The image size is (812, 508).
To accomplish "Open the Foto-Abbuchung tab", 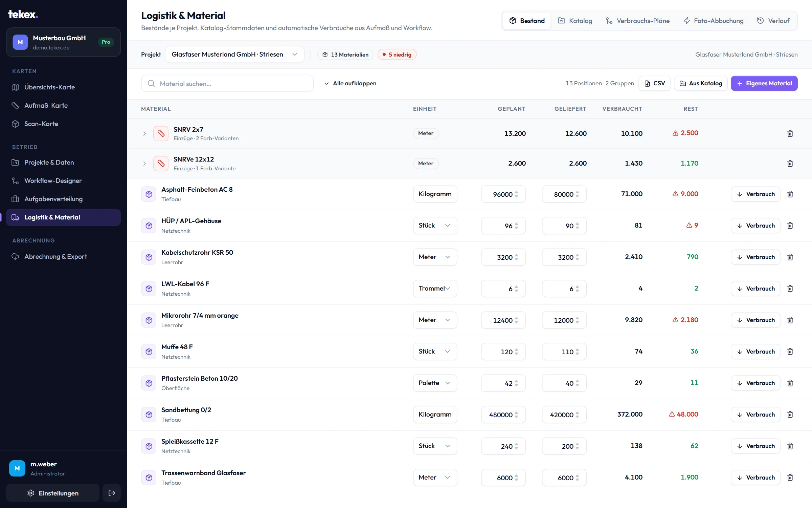I will point(714,21).
